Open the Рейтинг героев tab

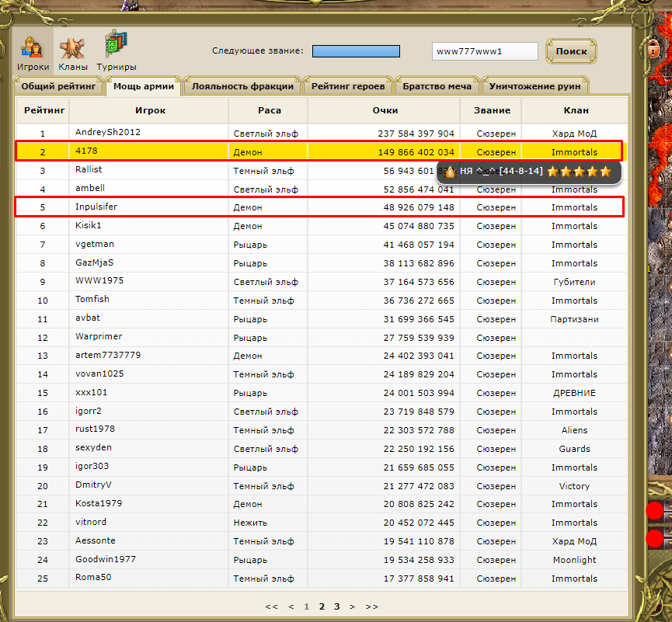click(x=348, y=86)
